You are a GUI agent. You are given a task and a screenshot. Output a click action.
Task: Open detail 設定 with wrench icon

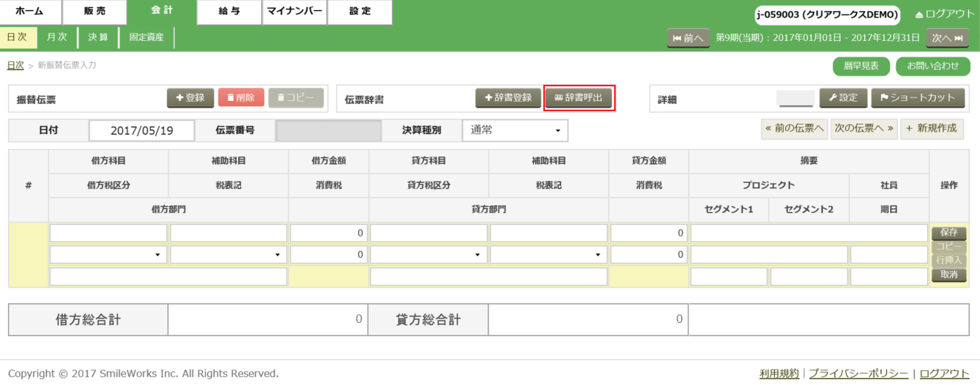(843, 97)
